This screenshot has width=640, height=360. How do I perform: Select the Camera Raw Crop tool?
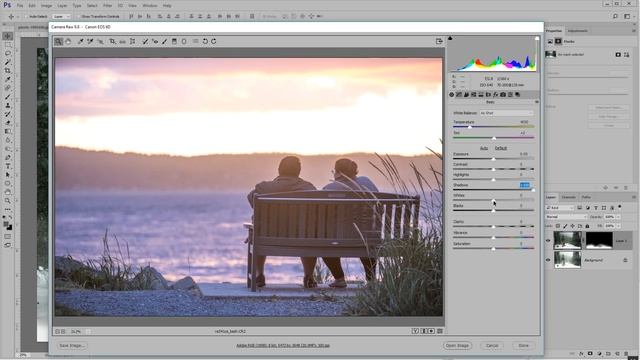click(x=112, y=41)
